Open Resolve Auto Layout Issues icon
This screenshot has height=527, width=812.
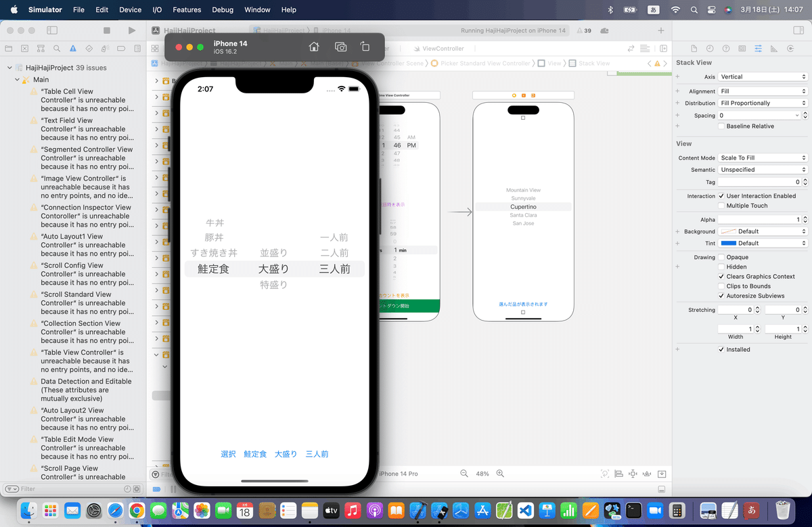coord(646,474)
